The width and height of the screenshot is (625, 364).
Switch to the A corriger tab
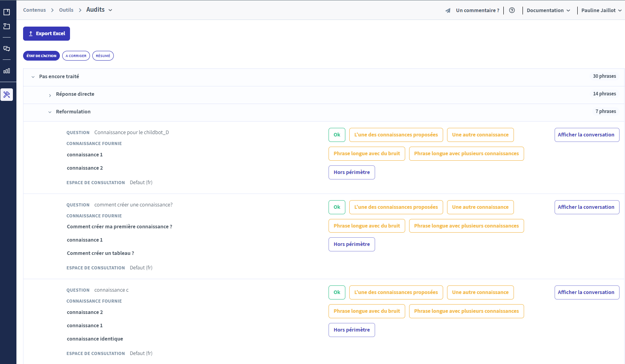(x=76, y=56)
